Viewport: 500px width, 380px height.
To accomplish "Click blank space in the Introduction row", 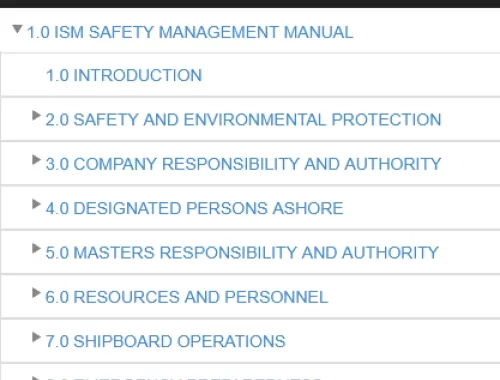I will [x=350, y=75].
